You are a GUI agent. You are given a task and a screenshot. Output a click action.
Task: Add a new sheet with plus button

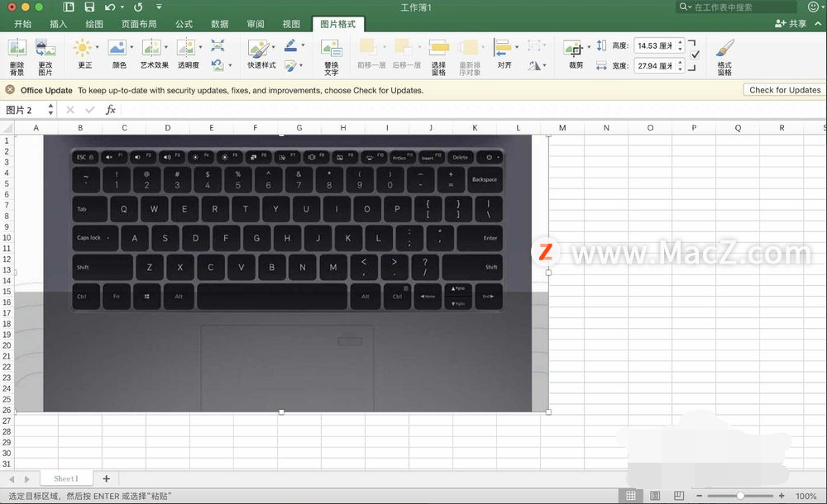point(107,478)
